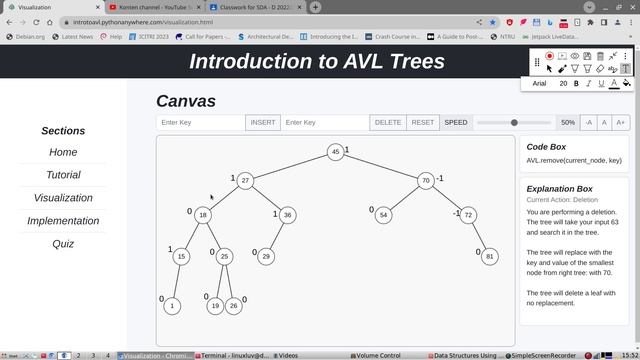The image size is (640, 360).
Task: Open the Arial font family dropdown
Action: (x=539, y=83)
